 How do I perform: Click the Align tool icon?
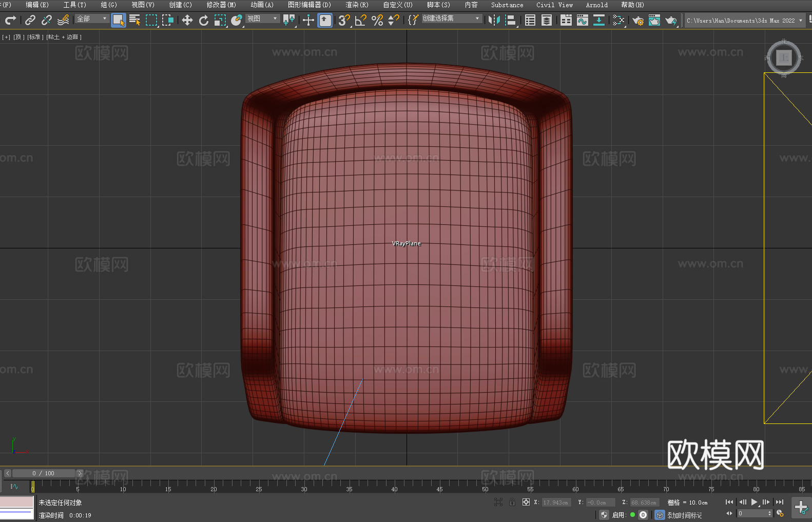[511, 20]
